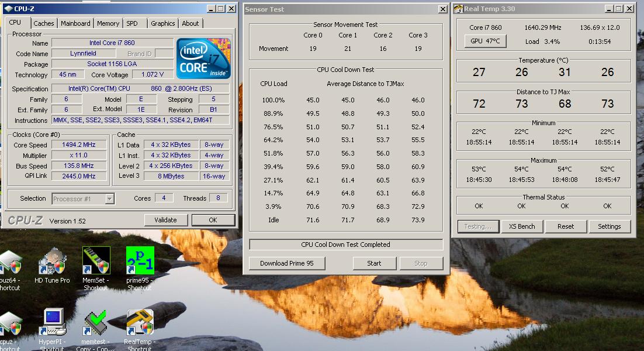
Task: Click the '1640.29 MHz' reading in Real Temp
Action: [x=542, y=27]
